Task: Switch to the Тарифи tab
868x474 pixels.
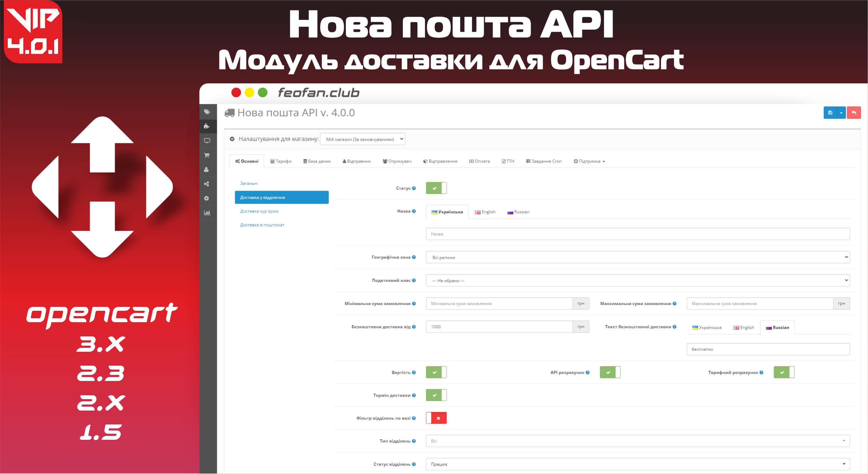Action: click(281, 161)
